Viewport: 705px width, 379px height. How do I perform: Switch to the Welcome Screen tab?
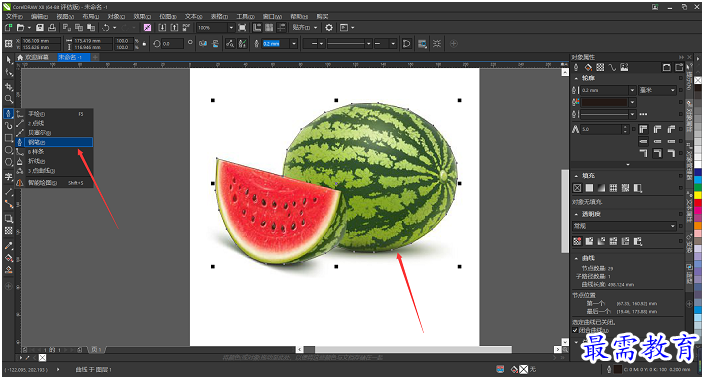(33, 57)
